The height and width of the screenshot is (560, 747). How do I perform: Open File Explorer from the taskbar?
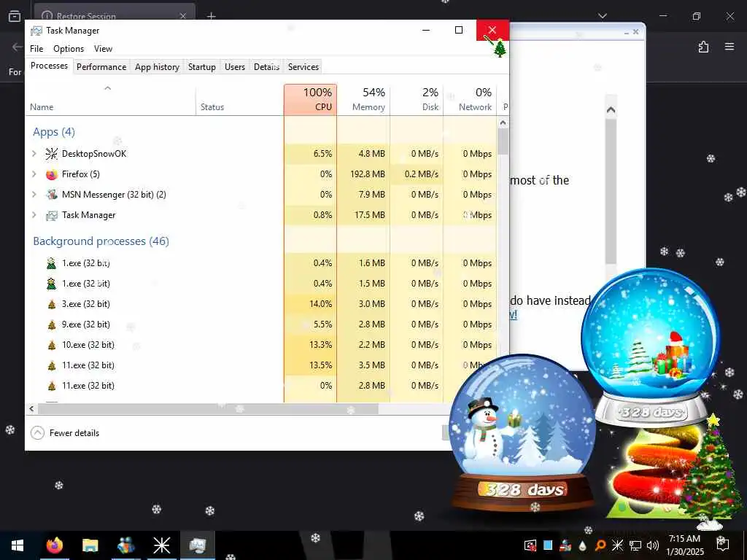pyautogui.click(x=90, y=545)
